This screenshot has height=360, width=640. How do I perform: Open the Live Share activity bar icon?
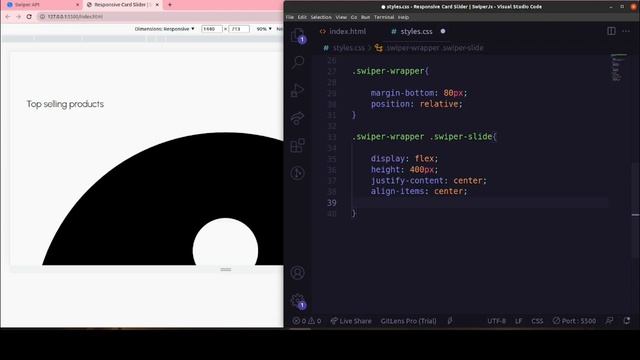tap(298, 118)
